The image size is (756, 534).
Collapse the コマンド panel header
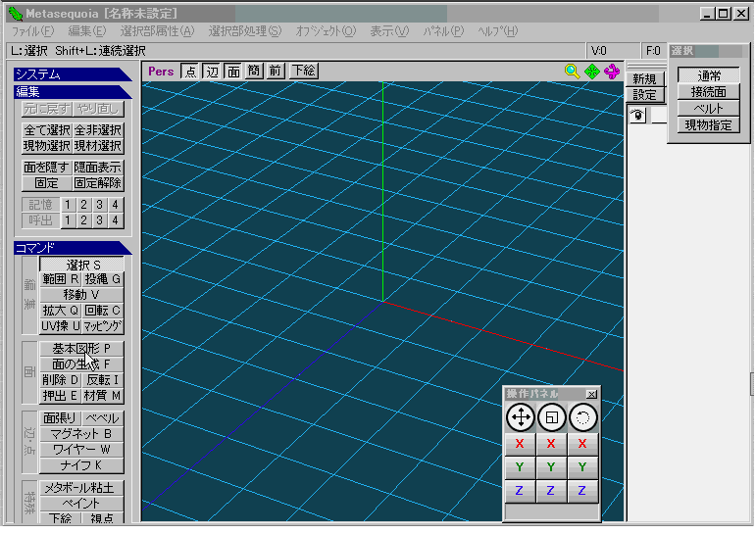[73, 248]
